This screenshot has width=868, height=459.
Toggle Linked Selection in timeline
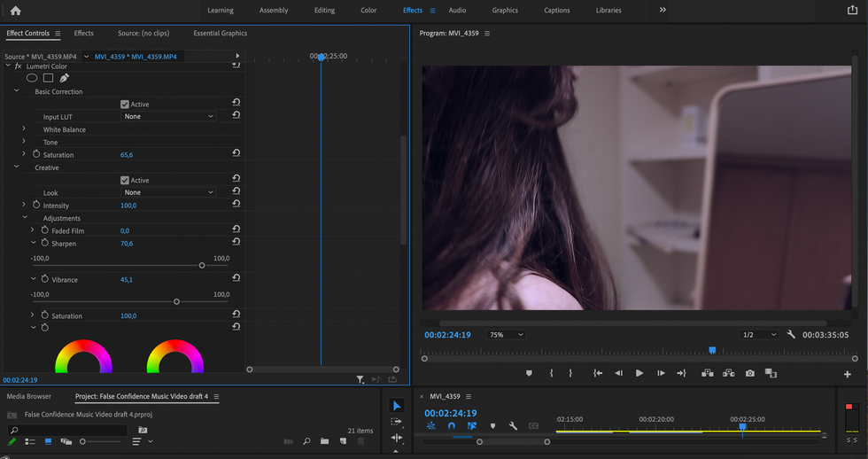point(471,426)
